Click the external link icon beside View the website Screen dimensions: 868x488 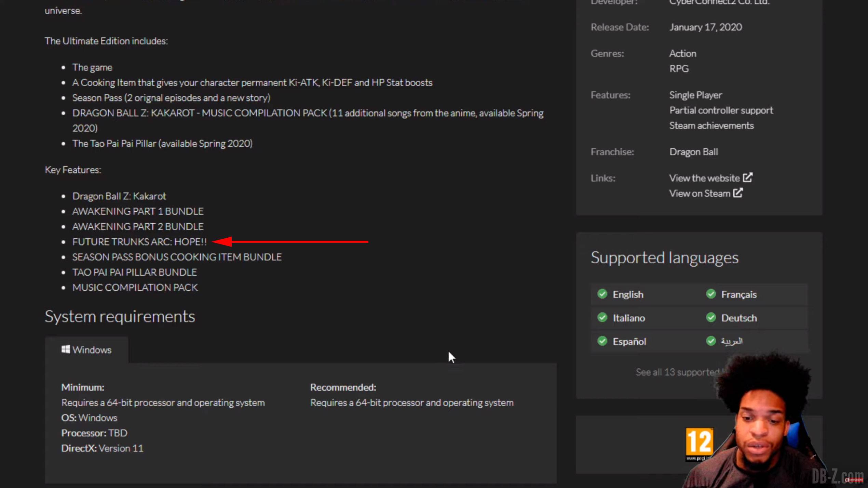[x=748, y=177]
